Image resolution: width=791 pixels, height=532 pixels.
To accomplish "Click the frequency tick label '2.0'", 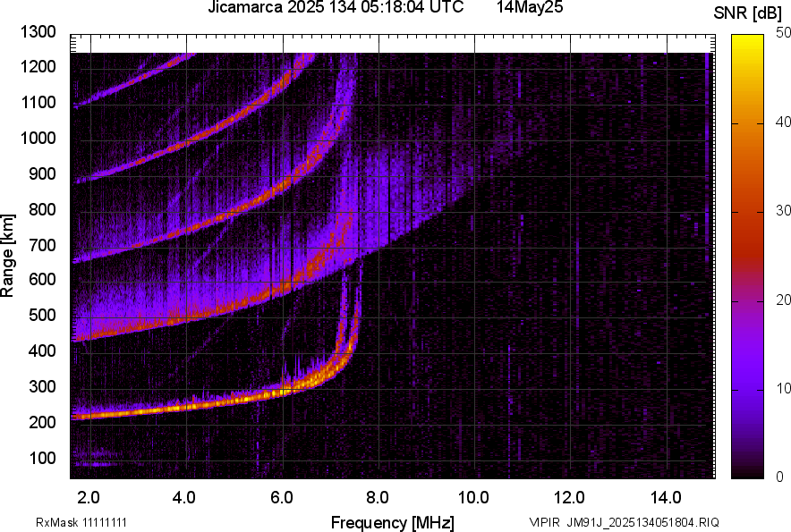I will click(x=89, y=498).
